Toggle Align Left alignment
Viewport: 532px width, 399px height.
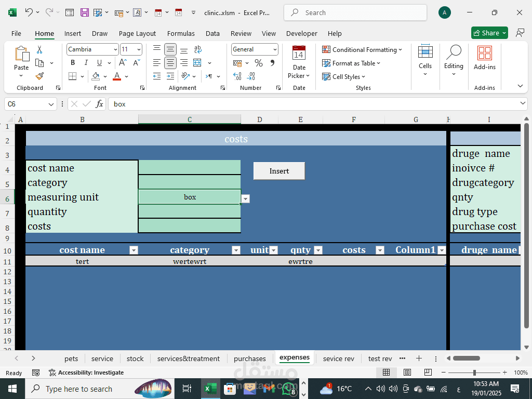point(157,63)
